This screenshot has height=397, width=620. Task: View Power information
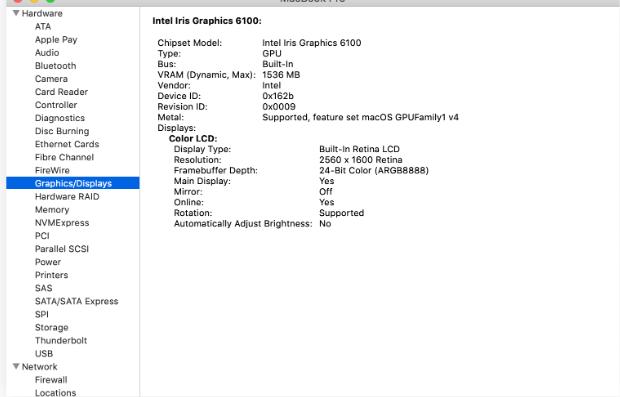(x=47, y=262)
